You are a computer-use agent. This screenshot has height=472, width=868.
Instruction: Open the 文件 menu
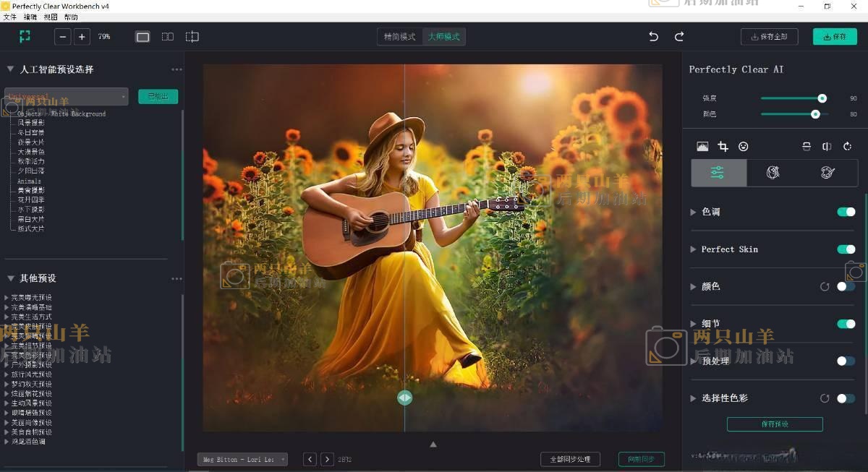[9, 17]
